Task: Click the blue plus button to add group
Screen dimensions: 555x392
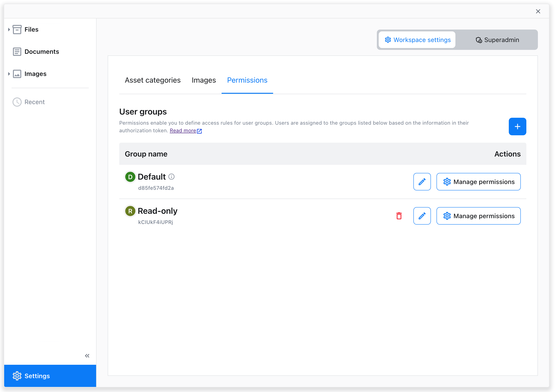Action: (x=518, y=127)
